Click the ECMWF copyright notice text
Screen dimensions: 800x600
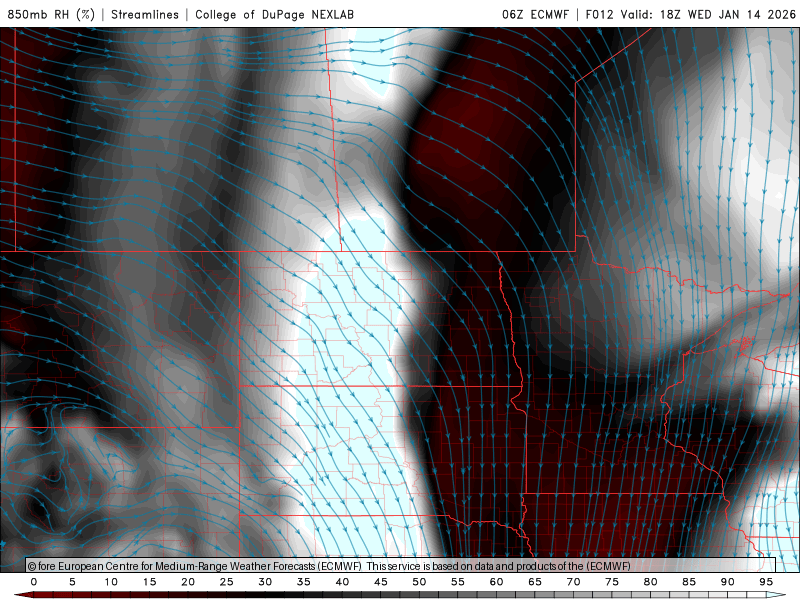[329, 566]
